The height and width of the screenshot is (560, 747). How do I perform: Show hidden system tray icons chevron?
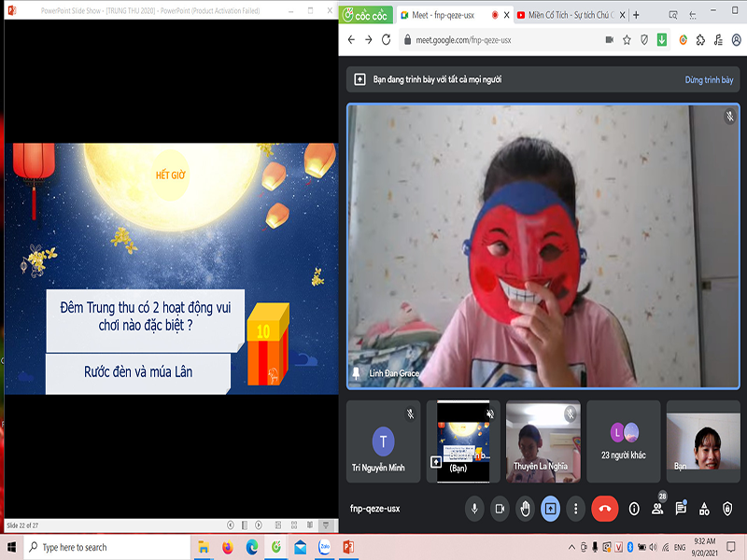point(571,546)
